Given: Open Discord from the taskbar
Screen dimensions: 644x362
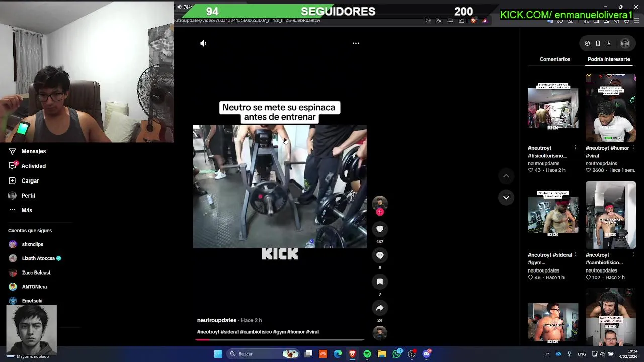Looking at the screenshot, I should tap(427, 354).
